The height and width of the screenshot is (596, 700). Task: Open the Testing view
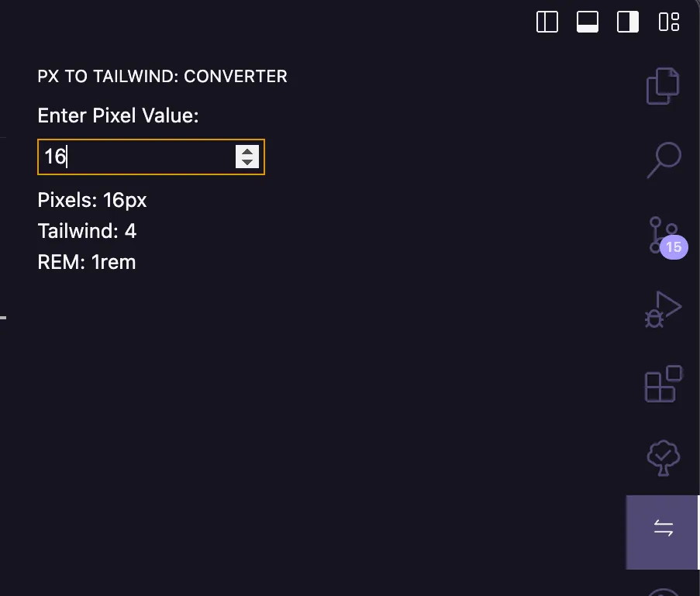point(662,456)
